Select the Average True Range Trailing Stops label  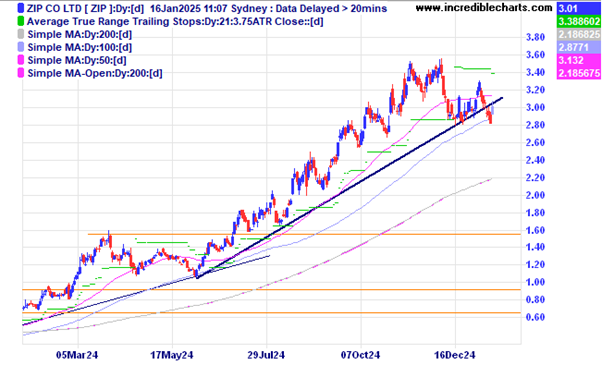coord(175,21)
